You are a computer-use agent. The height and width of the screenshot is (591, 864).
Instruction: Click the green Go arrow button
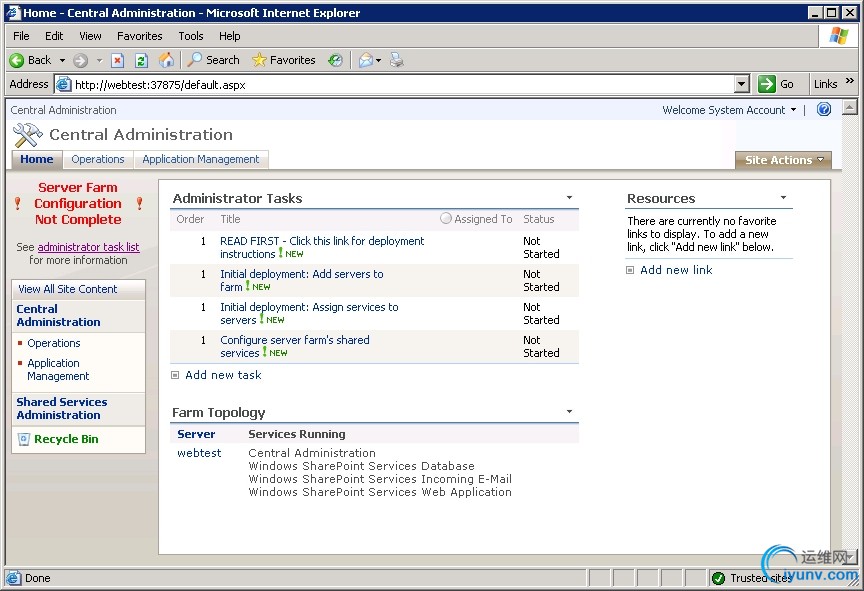point(766,84)
